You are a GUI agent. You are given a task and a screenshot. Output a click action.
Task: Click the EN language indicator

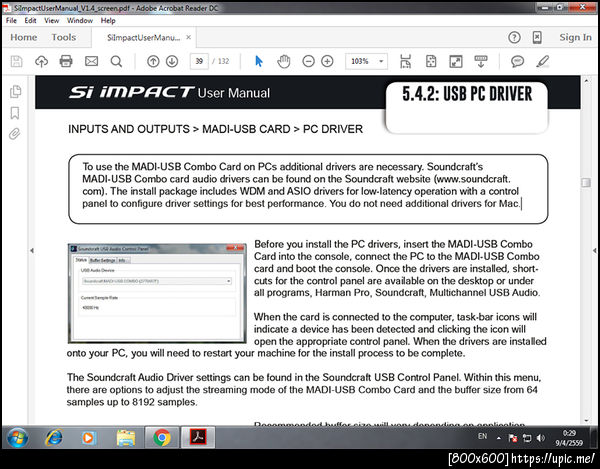pos(483,436)
